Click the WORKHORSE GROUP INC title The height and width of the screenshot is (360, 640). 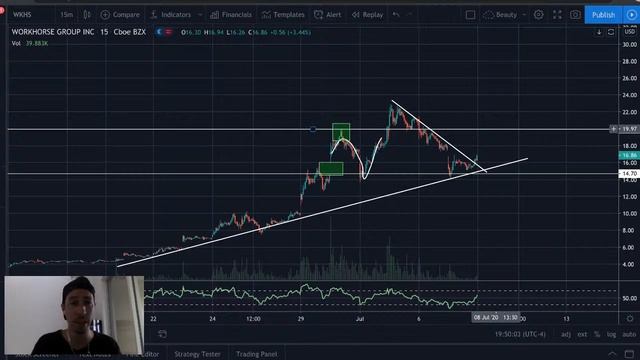(x=53, y=32)
